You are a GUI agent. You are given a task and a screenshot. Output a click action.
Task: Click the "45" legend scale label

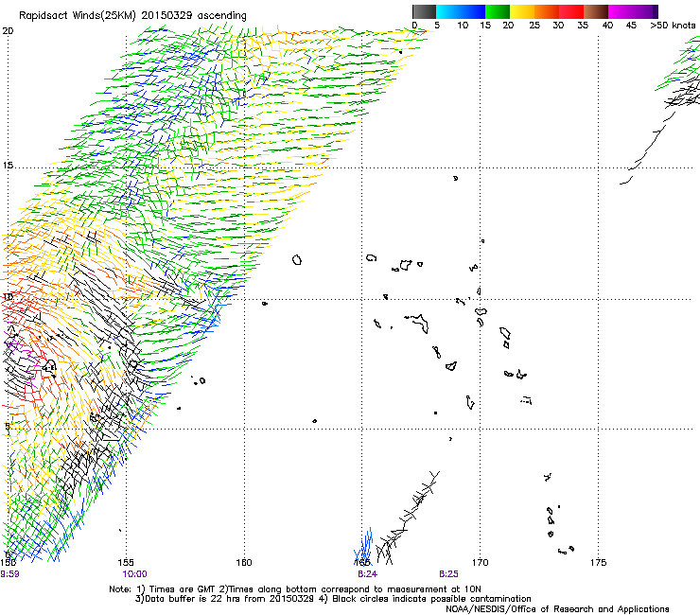(x=631, y=25)
